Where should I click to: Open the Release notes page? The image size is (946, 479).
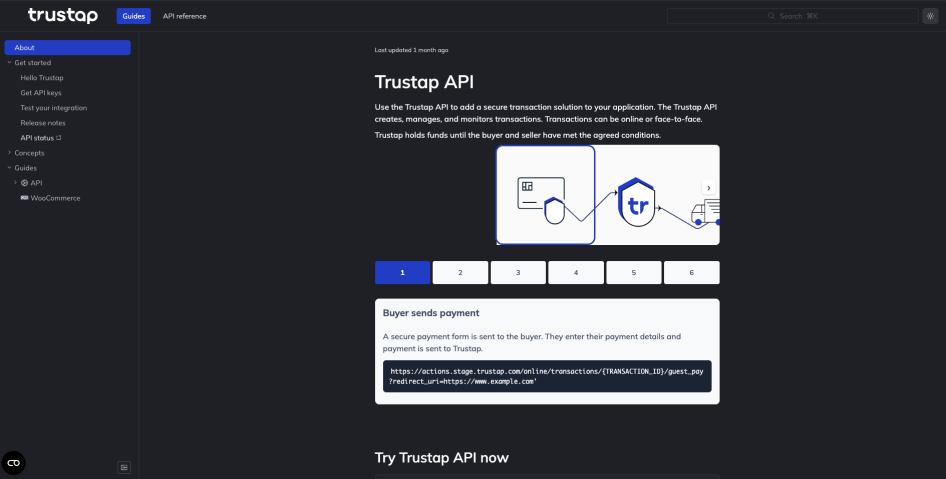tap(43, 123)
